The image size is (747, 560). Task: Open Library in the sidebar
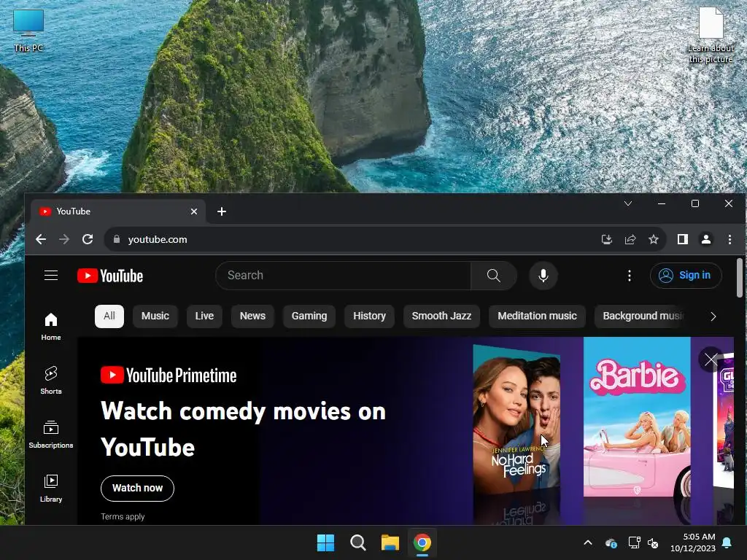pyautogui.click(x=51, y=488)
